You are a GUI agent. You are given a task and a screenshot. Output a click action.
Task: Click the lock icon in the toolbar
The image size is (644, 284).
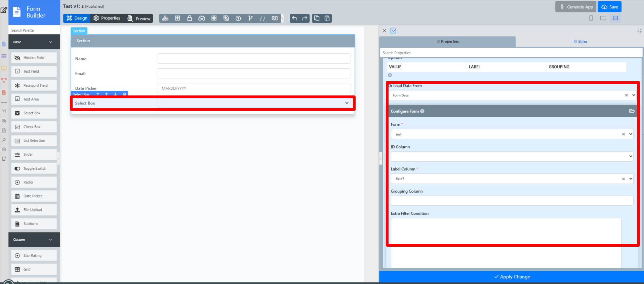[190, 18]
